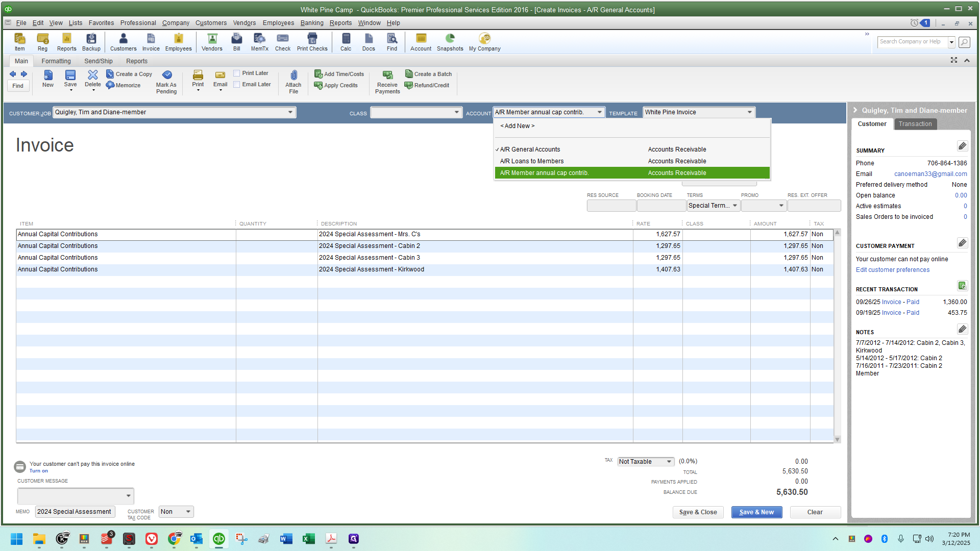
Task: Open the Calc calculator icon
Action: pyautogui.click(x=346, y=42)
